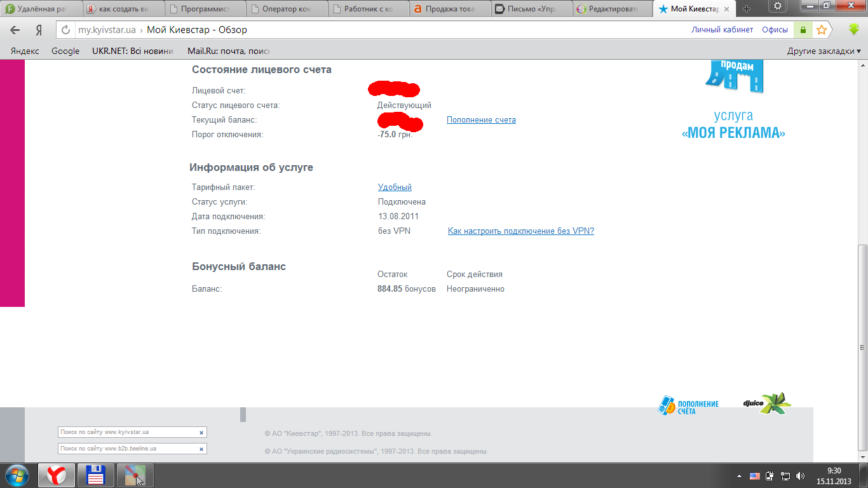
Task: Open Yandex browser from the taskbar
Action: pyautogui.click(x=57, y=475)
